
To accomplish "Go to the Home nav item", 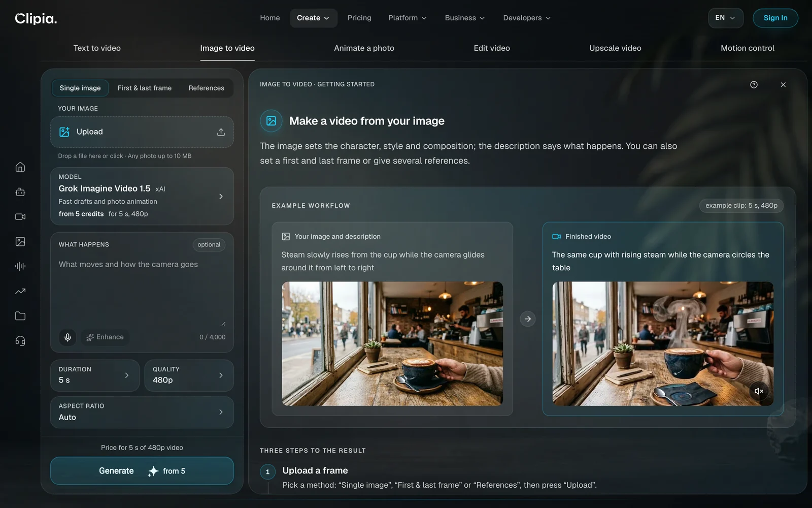I will (x=270, y=18).
